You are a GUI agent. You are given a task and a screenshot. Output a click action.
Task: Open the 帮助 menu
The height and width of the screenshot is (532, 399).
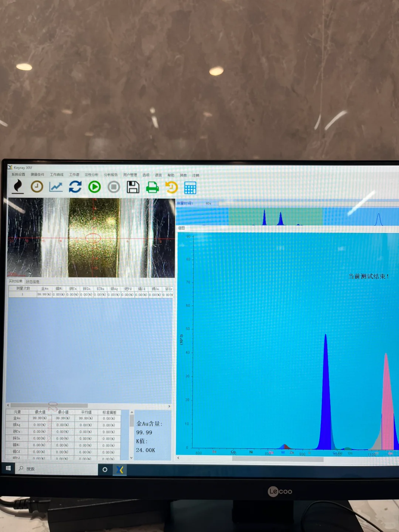[171, 175]
